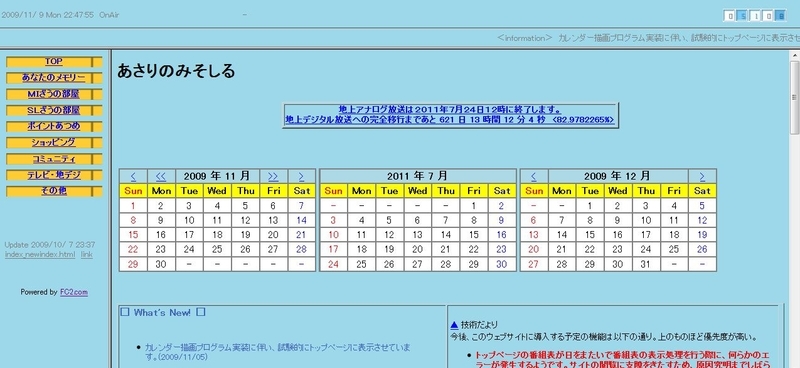The width and height of the screenshot is (800, 368).
Task: Click the Update 2009/10/7 23:37 text
Action: click(49, 245)
